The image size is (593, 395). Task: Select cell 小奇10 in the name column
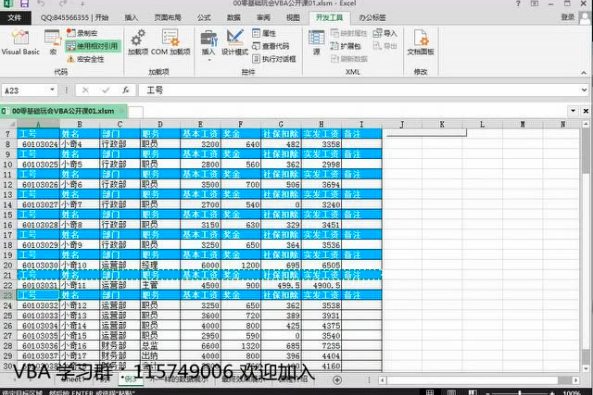pyautogui.click(x=79, y=265)
